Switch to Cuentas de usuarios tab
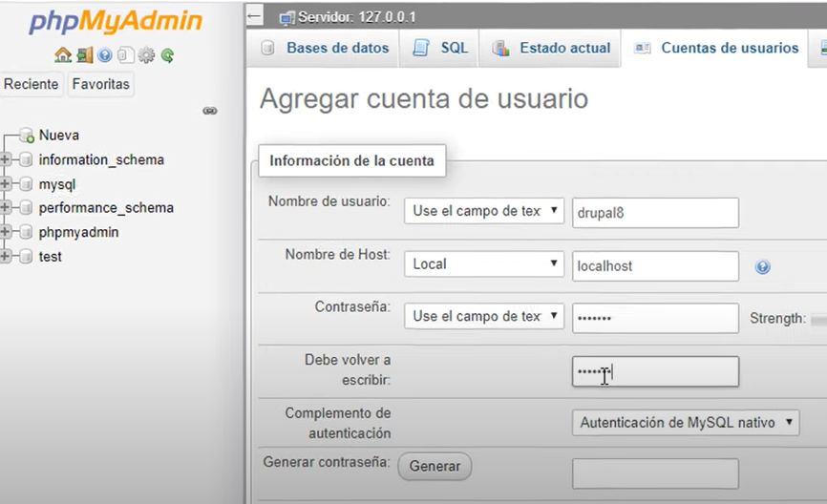Viewport: 827px width, 504px height. [715, 48]
